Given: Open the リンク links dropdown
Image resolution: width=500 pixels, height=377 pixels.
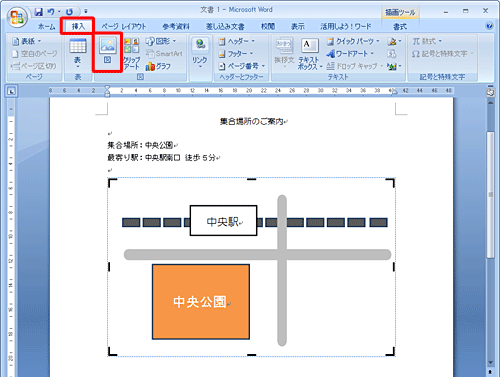Looking at the screenshot, I should click(x=200, y=53).
